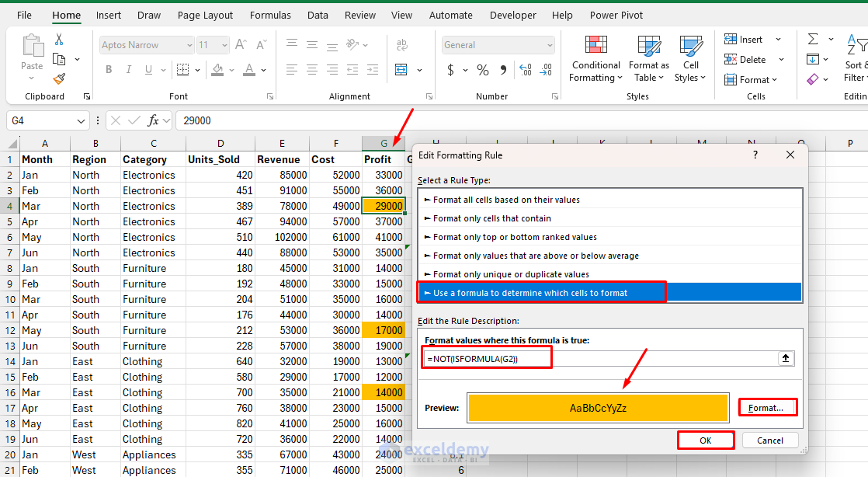Center text horizontally
This screenshot has width=868, height=477.
(312, 69)
